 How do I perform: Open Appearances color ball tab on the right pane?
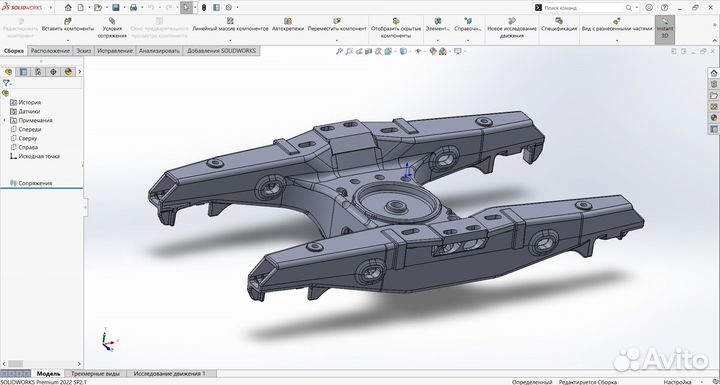tap(714, 118)
